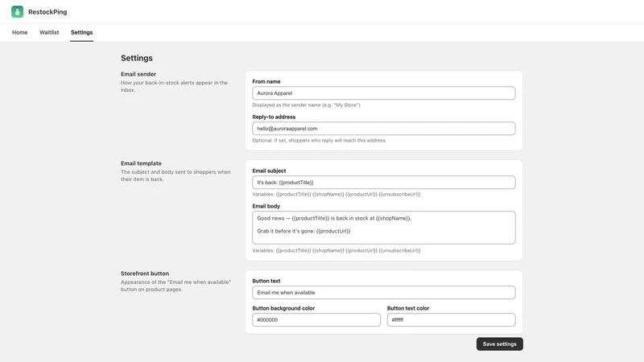Click the Variables hint under Email body
Image resolution: width=644 pixels, height=362 pixels.
(336, 250)
